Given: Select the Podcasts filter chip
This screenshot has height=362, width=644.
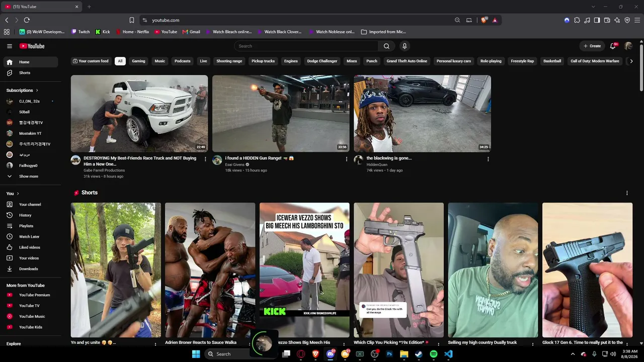Looking at the screenshot, I should pos(183,61).
